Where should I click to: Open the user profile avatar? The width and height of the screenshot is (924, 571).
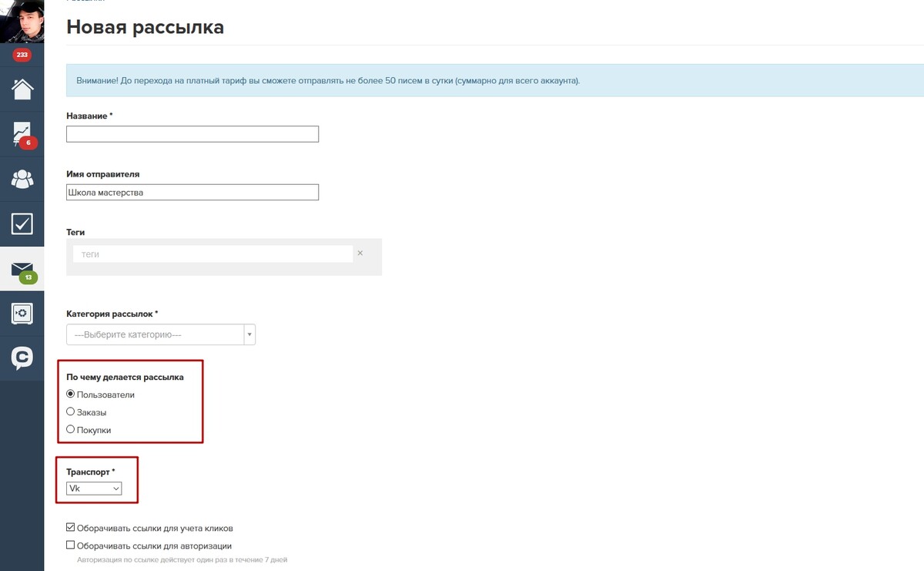[22, 21]
